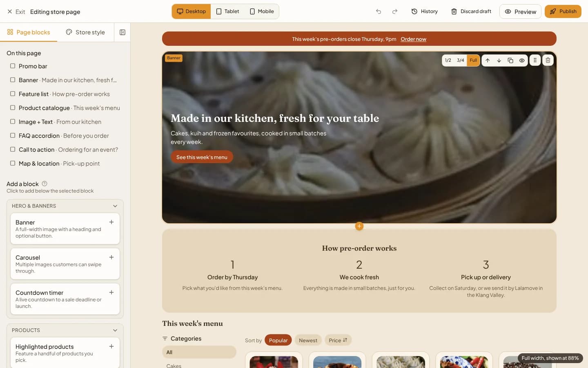The image size is (588, 368).
Task: Select the Map & location checkbox
Action: coord(13,163)
